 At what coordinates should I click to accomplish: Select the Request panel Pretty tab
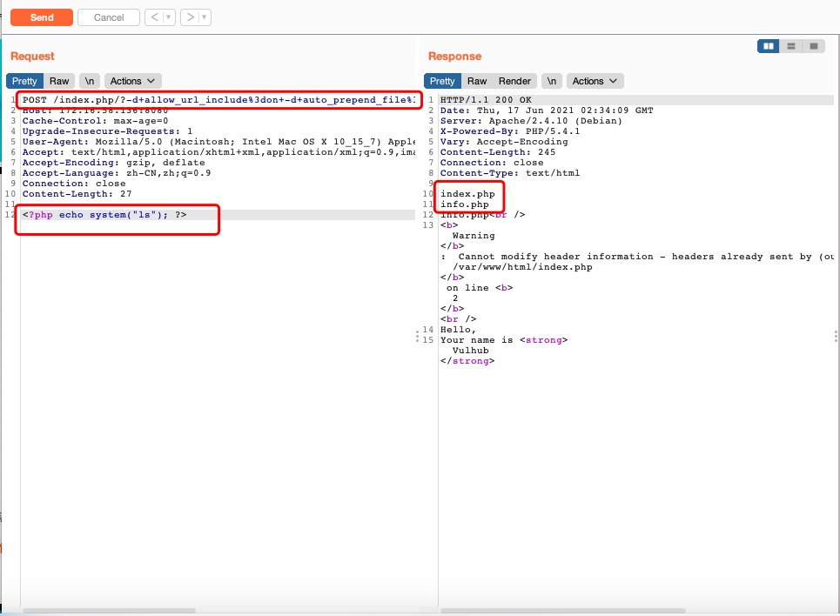(x=24, y=81)
